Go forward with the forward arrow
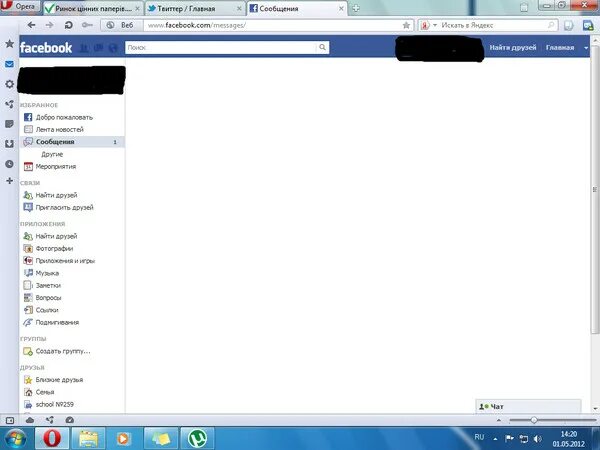Viewport: 600px width, 450px height. pos(49,25)
